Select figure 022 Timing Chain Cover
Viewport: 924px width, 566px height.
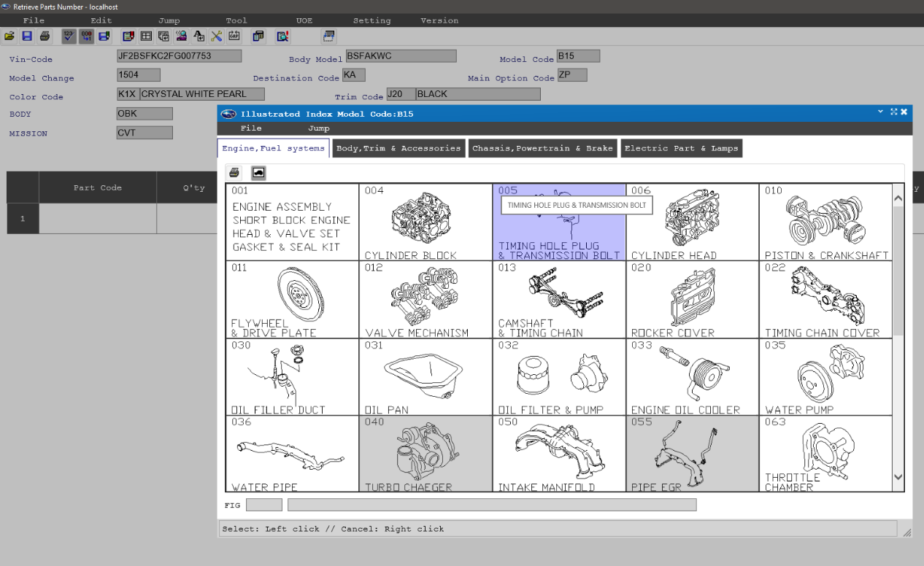826,299
